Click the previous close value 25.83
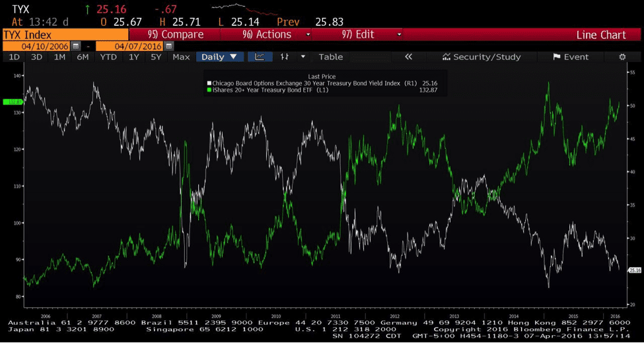The width and height of the screenshot is (644, 343). [329, 22]
